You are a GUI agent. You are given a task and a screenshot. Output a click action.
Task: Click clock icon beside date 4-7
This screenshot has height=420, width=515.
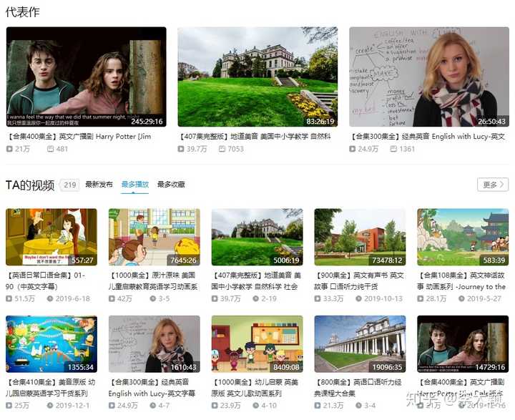click(x=153, y=406)
